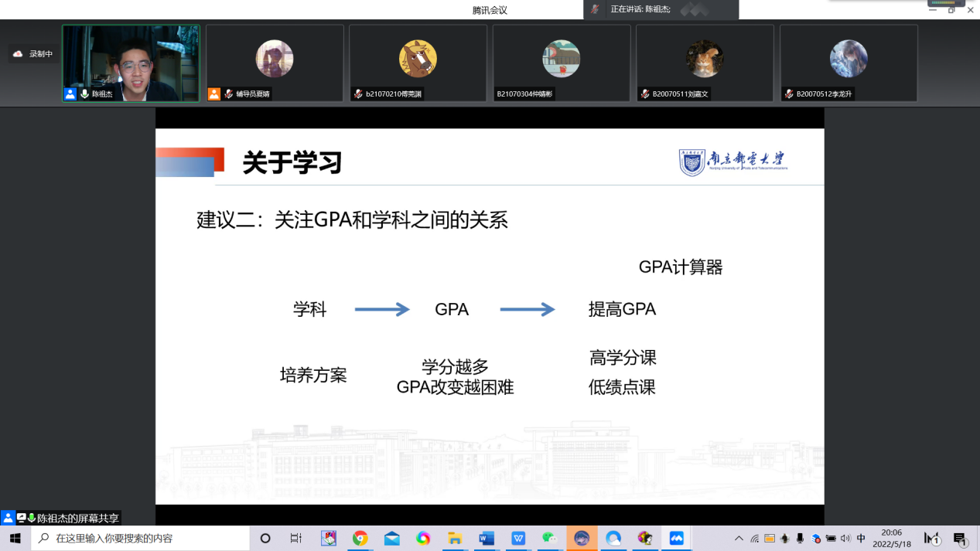Open the notification center icon
980x551 pixels.
[x=960, y=538]
